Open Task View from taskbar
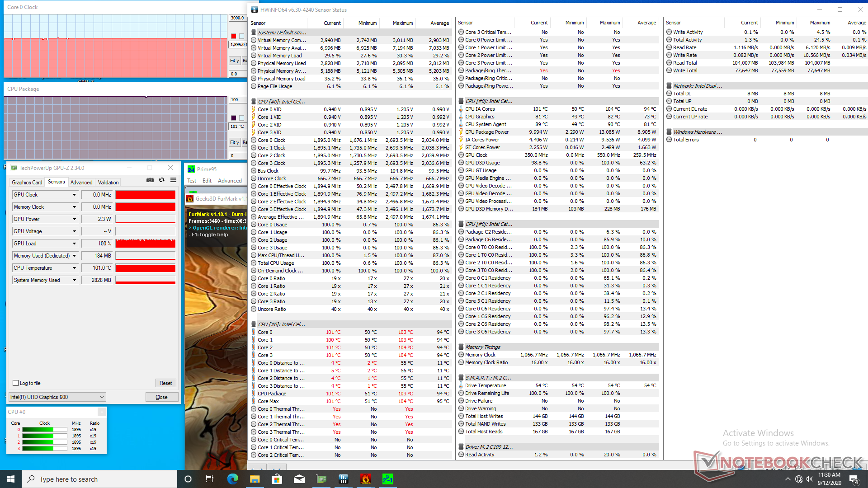Screen dimensions: 868x488 [x=209, y=479]
